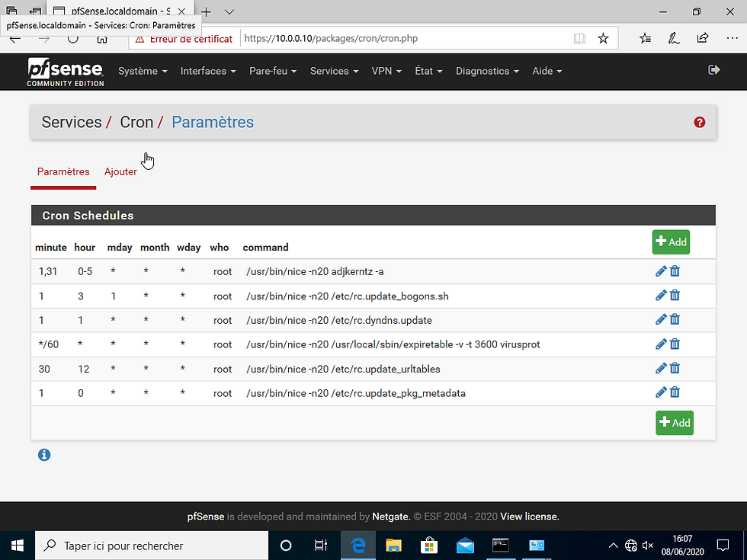Expand the VPN menu

click(386, 71)
